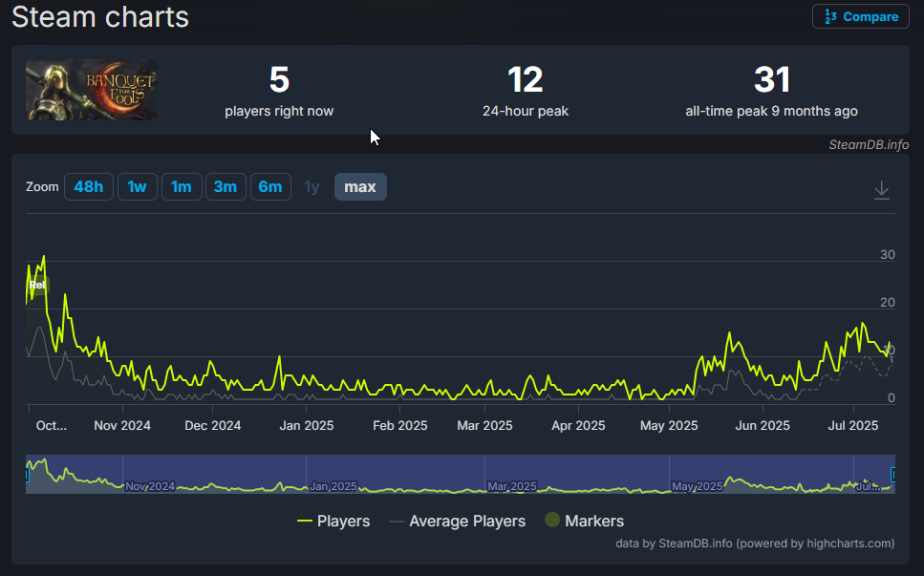The image size is (924, 576).
Task: Click the '5 players right now' stat
Action: pyautogui.click(x=279, y=91)
